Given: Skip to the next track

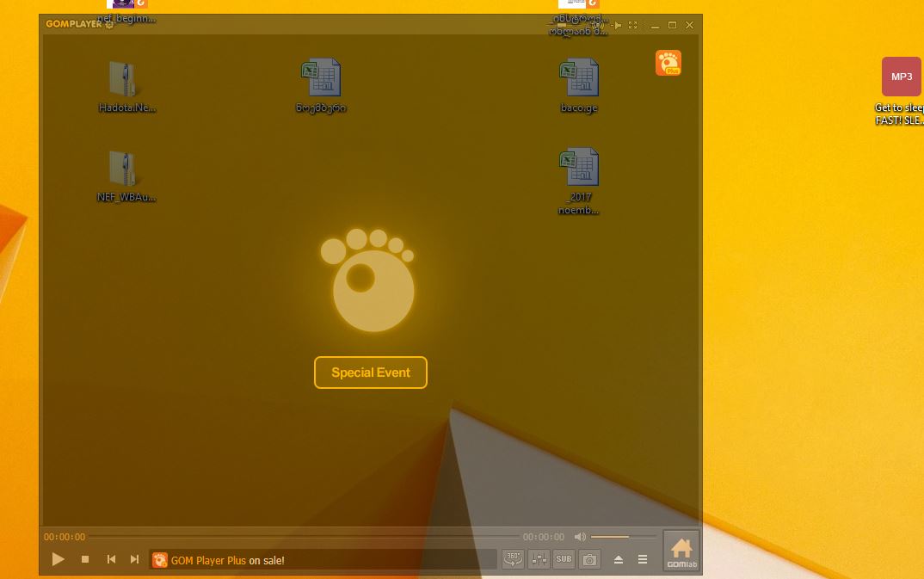Looking at the screenshot, I should click(134, 559).
